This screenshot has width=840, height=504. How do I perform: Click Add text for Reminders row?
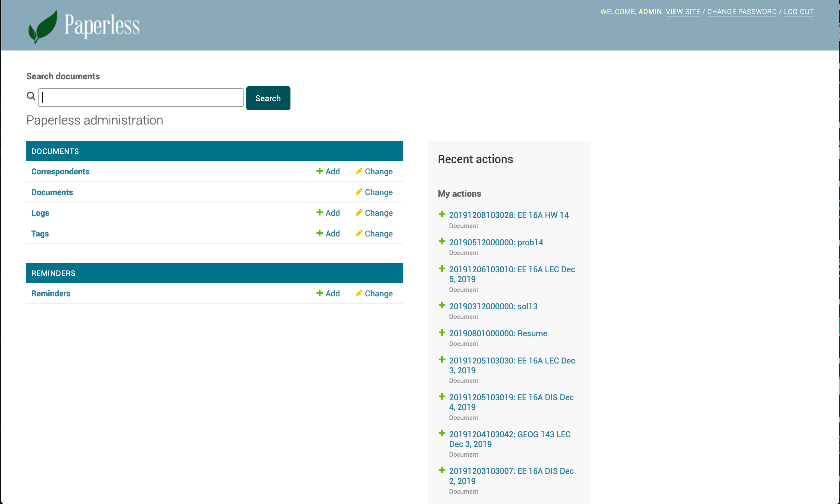coord(332,294)
